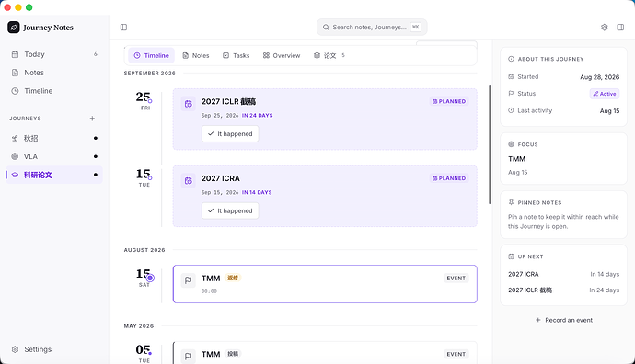This screenshot has height=364, width=635.
Task: Open 2027 ICRA in Up Next
Action: [564, 274]
